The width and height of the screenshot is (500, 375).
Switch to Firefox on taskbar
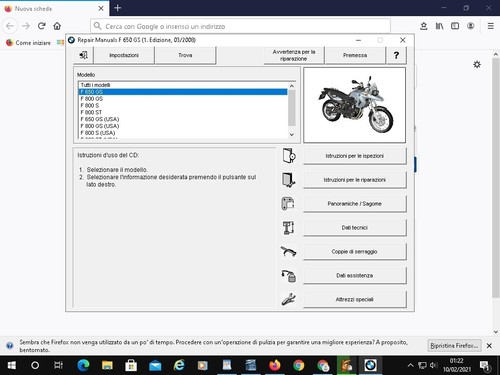(275, 365)
